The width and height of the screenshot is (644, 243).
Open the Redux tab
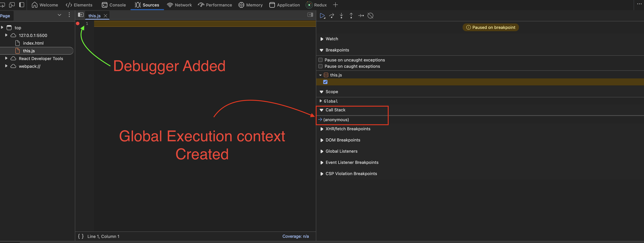(316, 5)
